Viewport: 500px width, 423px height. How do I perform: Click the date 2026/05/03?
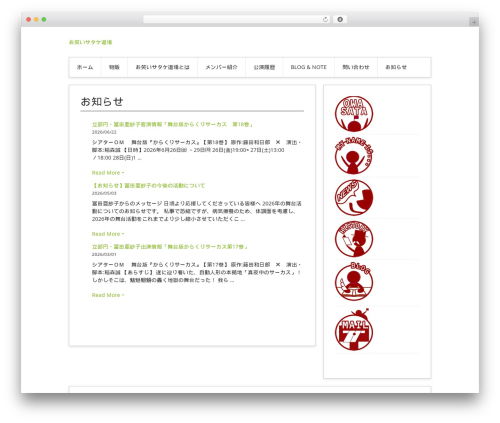pyautogui.click(x=104, y=193)
